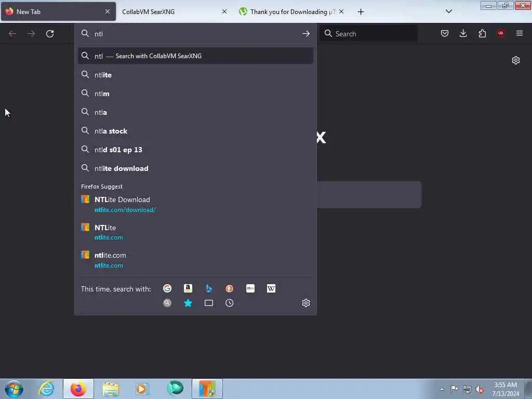The image size is (532, 399).
Task: Search this time with DuckDuckGo
Action: click(229, 288)
